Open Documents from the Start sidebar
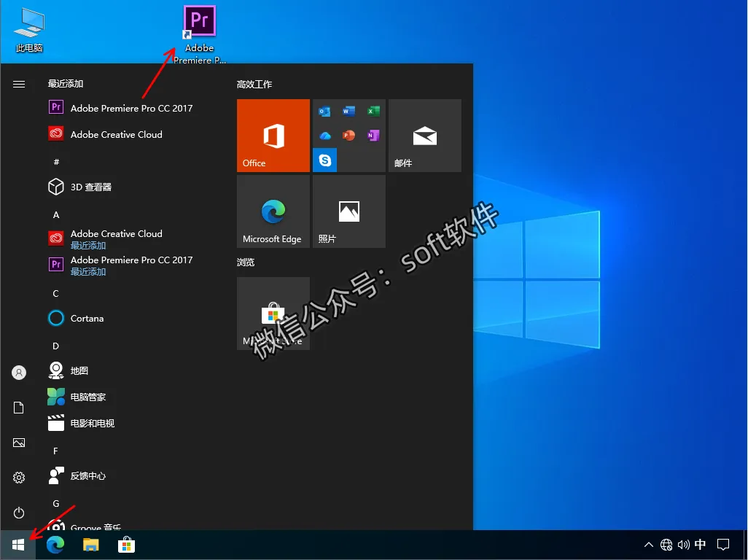Image resolution: width=748 pixels, height=560 pixels. (x=19, y=408)
